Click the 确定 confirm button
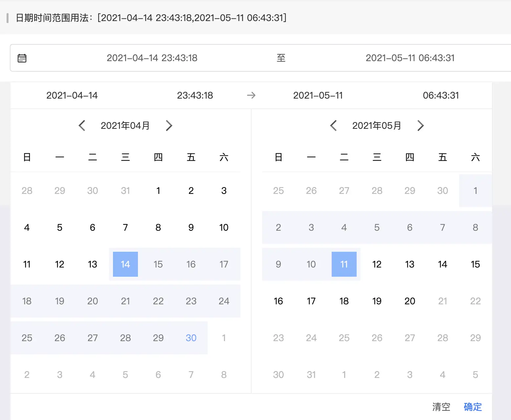Viewport: 511px width, 420px height. click(x=473, y=407)
